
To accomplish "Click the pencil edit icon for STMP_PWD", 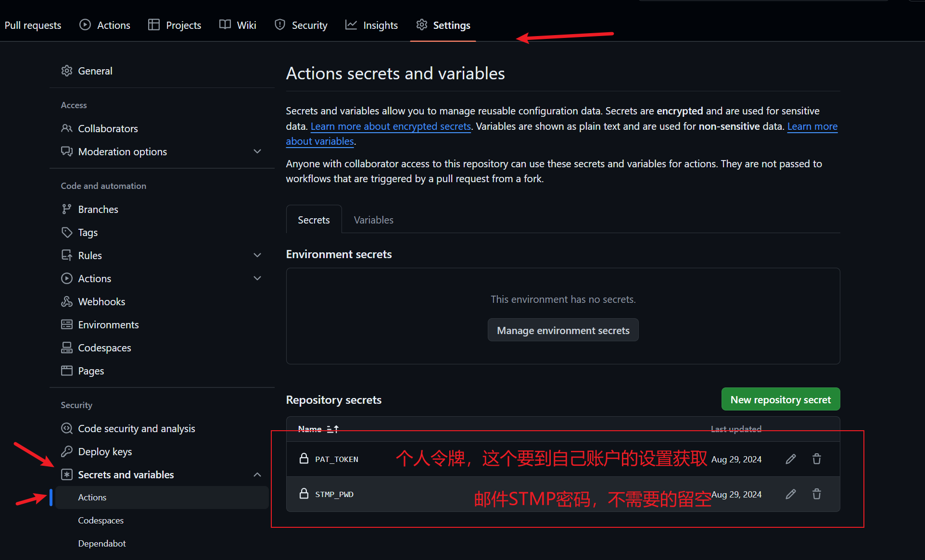I will [790, 494].
